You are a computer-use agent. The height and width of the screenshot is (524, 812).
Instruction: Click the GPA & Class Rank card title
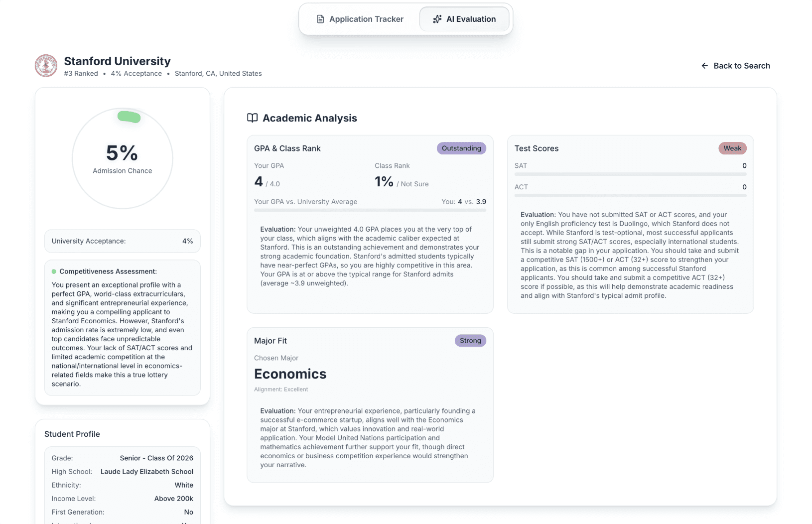pyautogui.click(x=287, y=148)
